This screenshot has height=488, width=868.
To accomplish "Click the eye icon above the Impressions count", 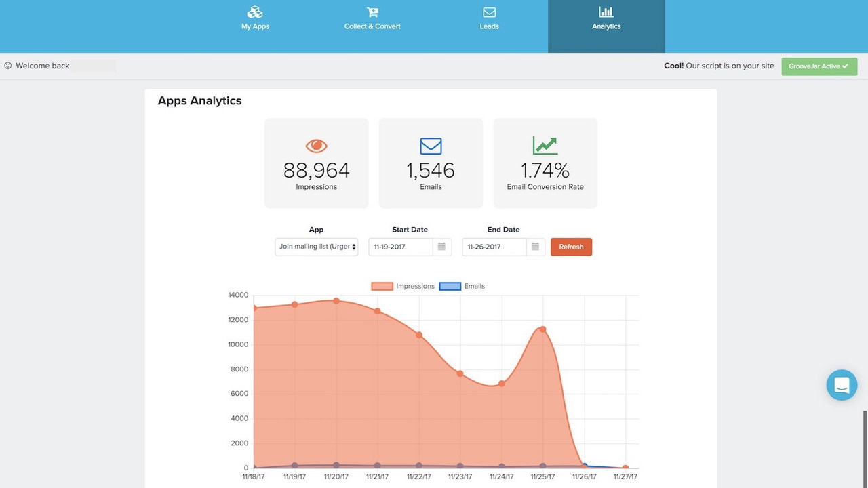I will (316, 145).
